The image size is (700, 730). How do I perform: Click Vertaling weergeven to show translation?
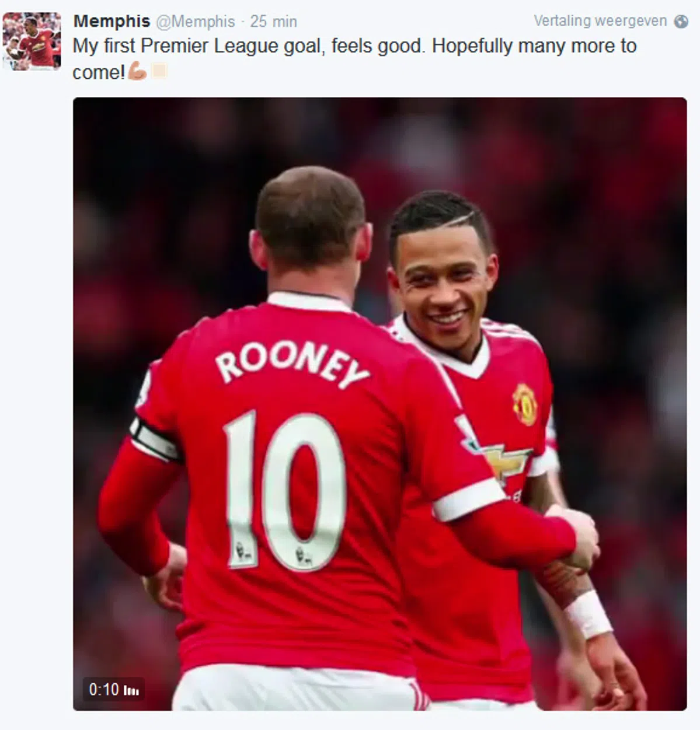(600, 21)
